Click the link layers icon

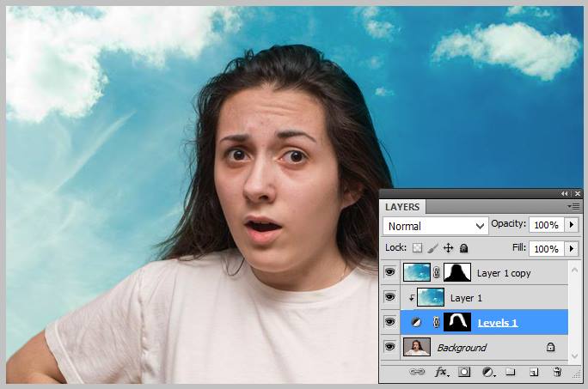pyautogui.click(x=418, y=372)
